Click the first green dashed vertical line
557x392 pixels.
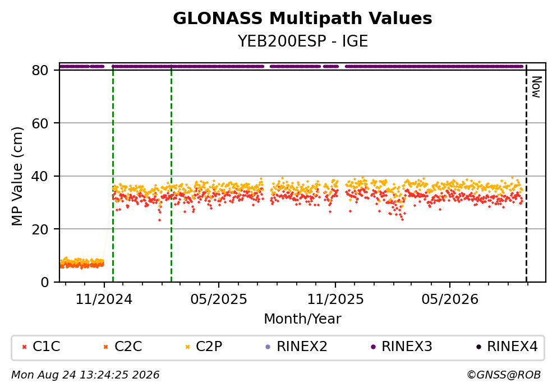(x=113, y=174)
